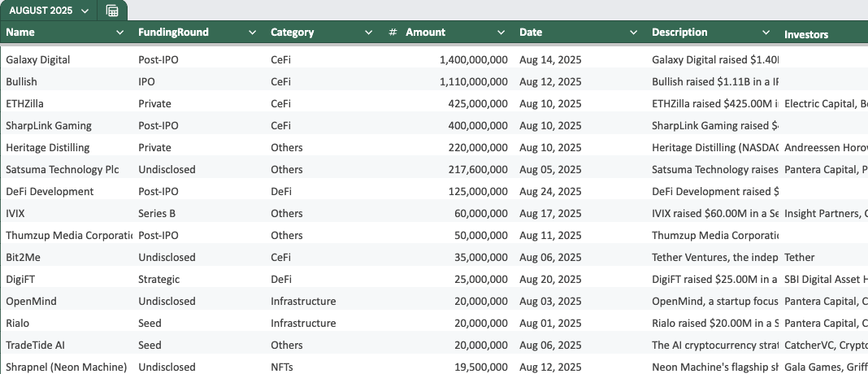
Task: Open the Date column dropdown chevron
Action: [x=633, y=33]
